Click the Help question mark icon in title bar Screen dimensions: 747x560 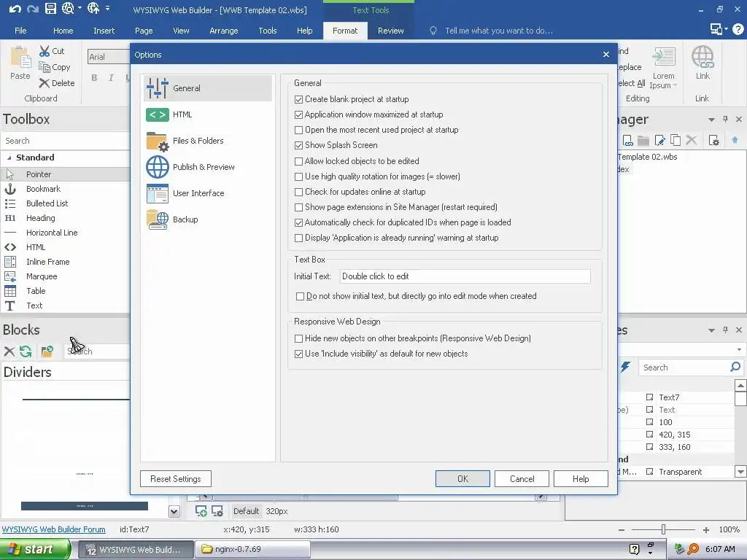[738, 29]
